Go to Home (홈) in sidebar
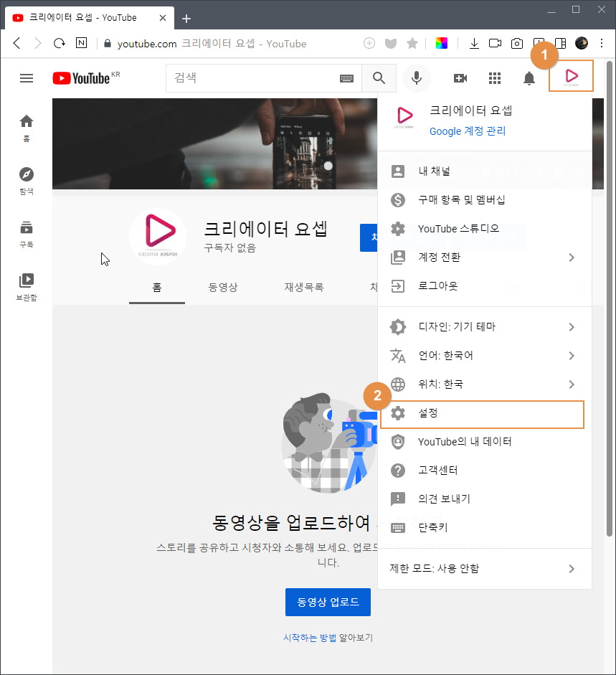This screenshot has width=616, height=675. (x=27, y=128)
